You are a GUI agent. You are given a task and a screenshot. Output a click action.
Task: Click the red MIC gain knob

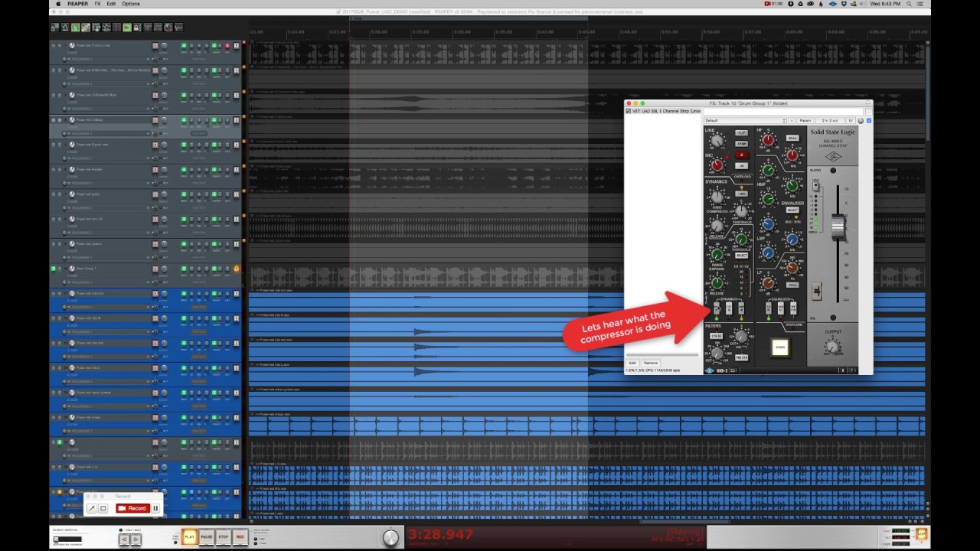tap(717, 165)
